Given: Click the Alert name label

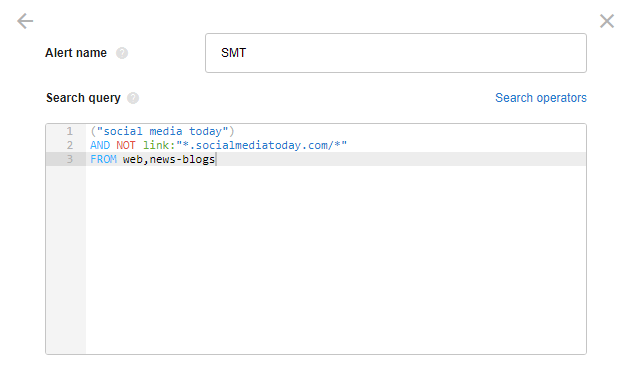Looking at the screenshot, I should click(76, 53).
